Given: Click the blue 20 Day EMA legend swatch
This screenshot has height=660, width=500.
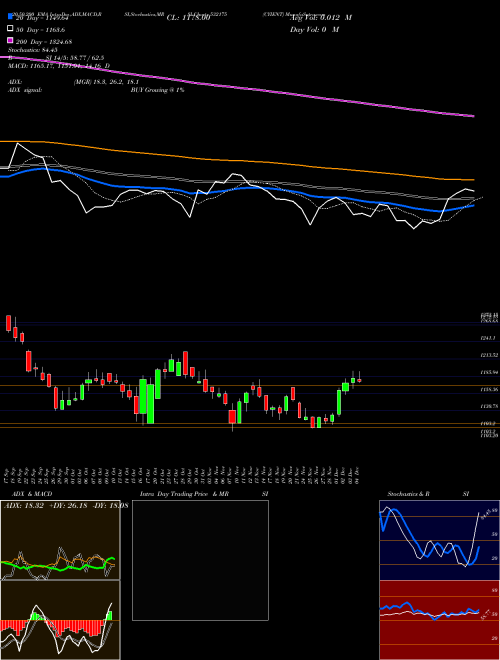Looking at the screenshot, I should [10, 17].
